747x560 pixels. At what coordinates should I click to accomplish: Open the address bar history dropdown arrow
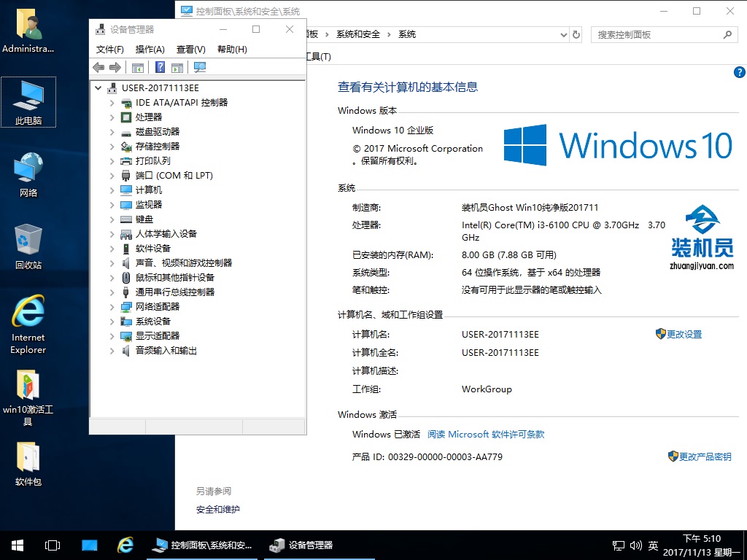[x=562, y=34]
